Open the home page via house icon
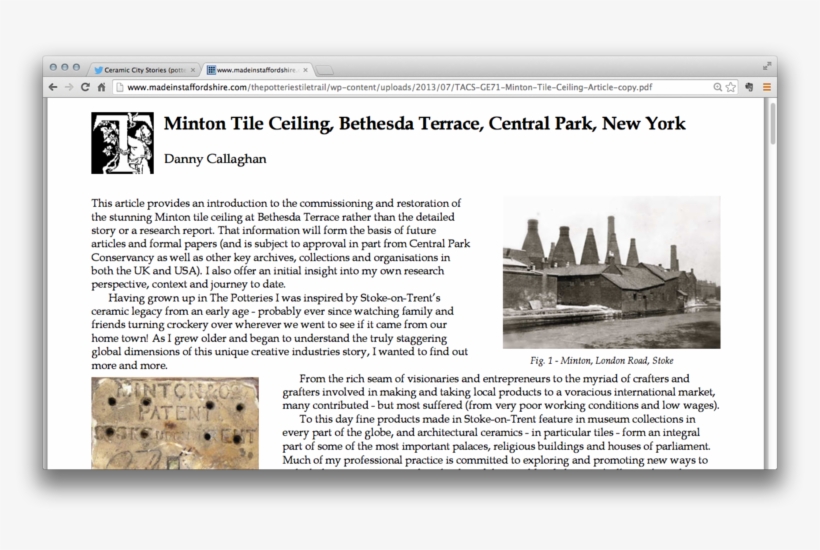The height and width of the screenshot is (550, 820). (101, 87)
